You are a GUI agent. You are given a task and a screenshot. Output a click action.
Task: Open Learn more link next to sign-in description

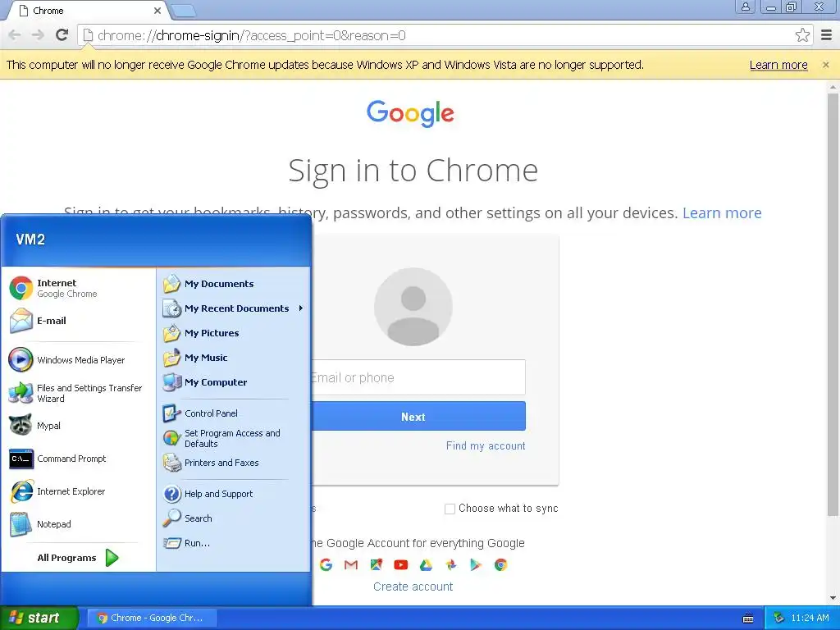[722, 212]
